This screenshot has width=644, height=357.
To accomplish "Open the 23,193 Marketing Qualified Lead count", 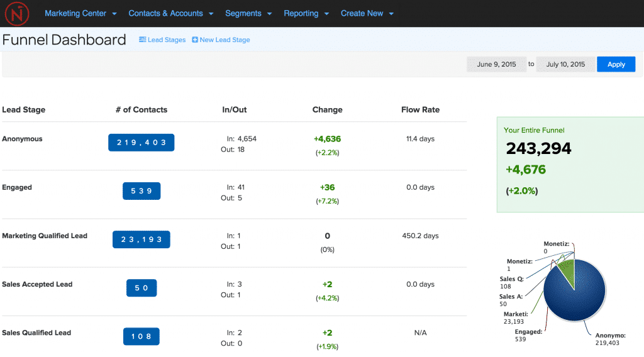I will pyautogui.click(x=142, y=239).
